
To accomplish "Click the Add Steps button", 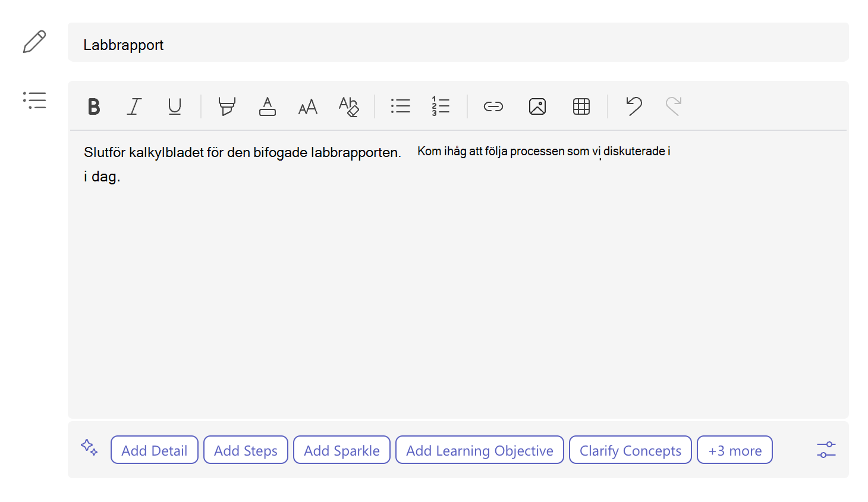I will [246, 450].
